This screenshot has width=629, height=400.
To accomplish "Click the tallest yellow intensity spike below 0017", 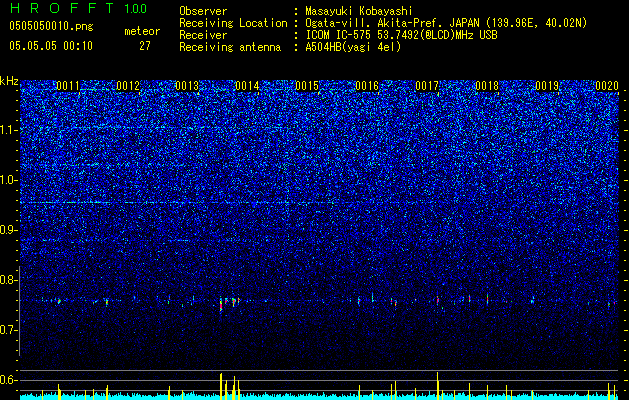I will (x=438, y=386).
